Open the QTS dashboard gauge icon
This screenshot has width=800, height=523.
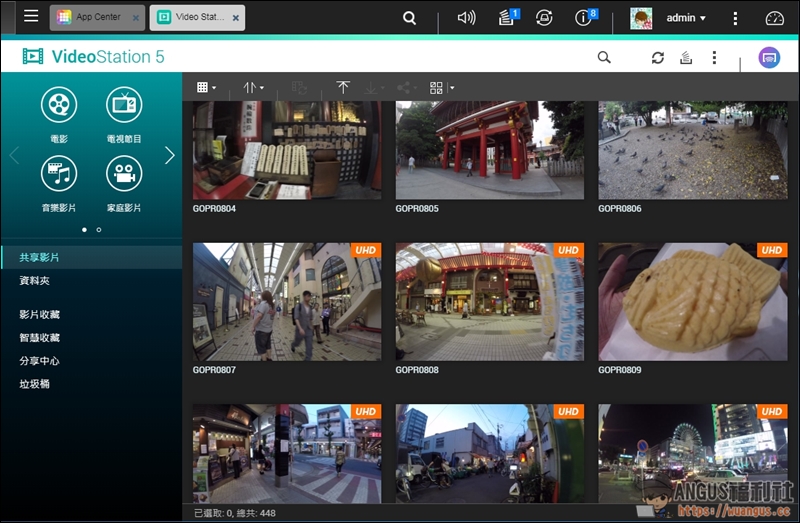(775, 18)
